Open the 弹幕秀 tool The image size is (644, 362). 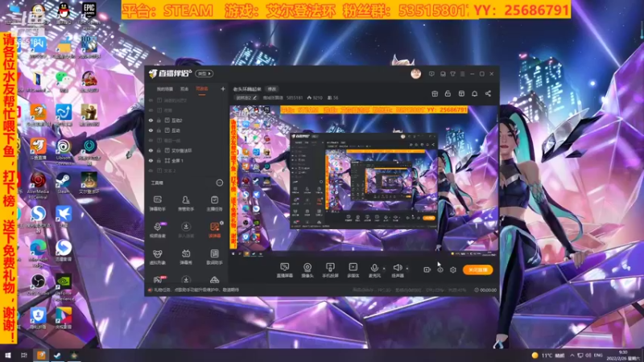[186, 257]
